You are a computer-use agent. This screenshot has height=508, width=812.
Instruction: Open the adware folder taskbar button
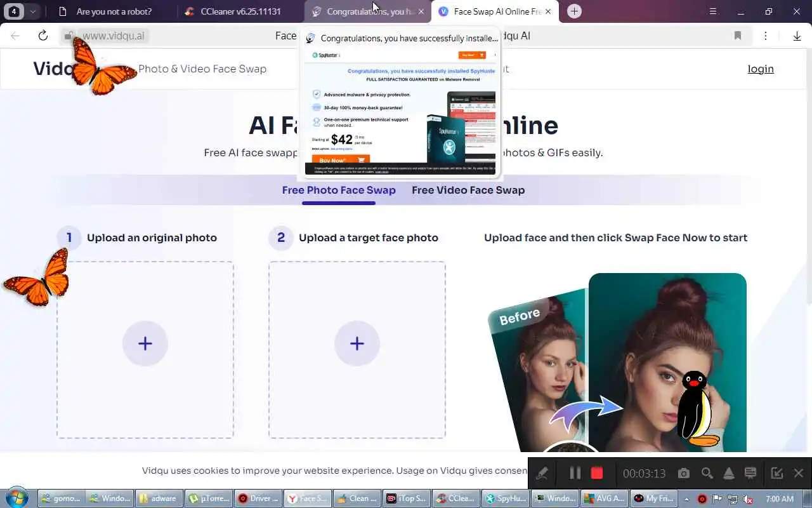click(x=159, y=498)
